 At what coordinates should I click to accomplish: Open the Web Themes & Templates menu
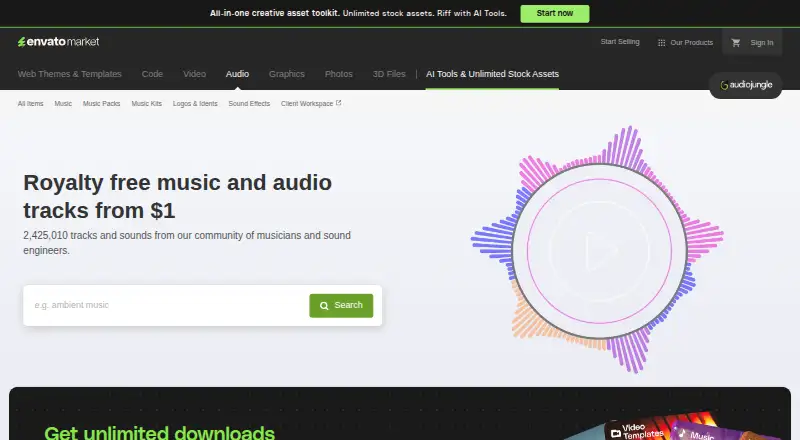(69, 74)
